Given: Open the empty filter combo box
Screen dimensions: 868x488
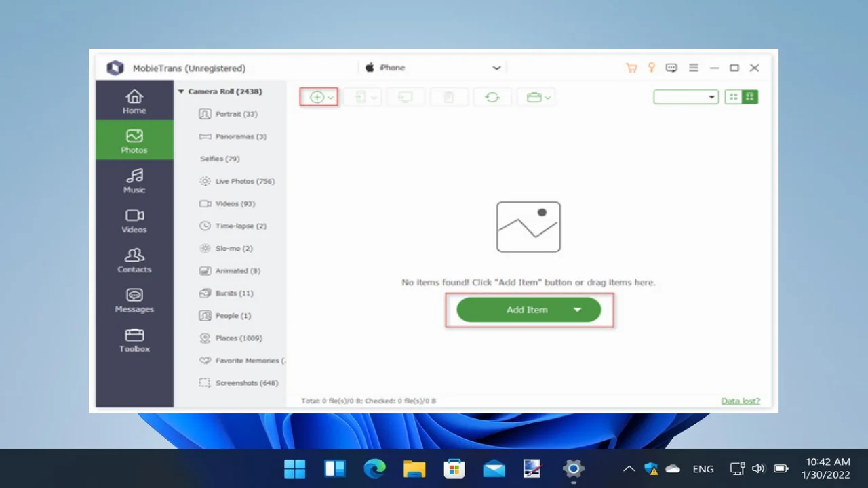Looking at the screenshot, I should pos(686,97).
